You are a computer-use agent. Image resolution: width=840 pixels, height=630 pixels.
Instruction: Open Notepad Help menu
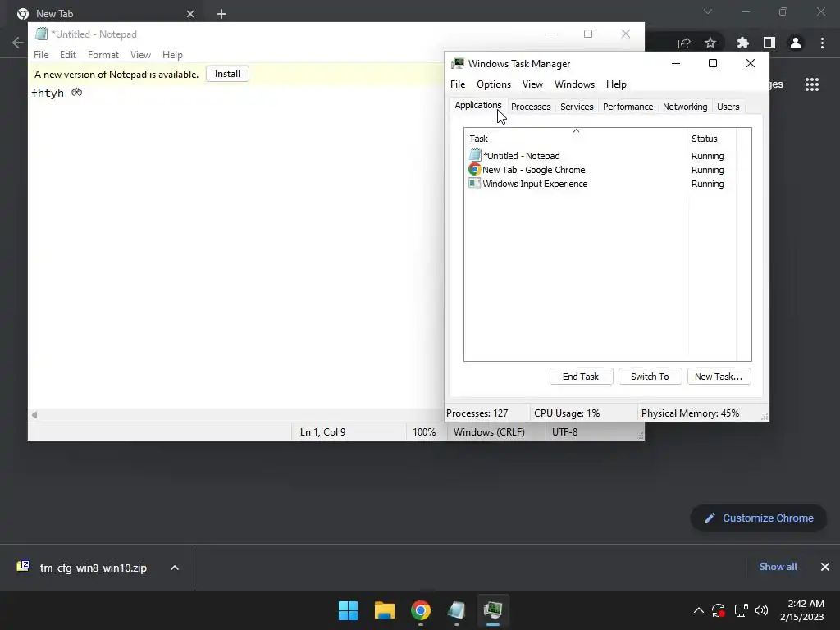click(172, 55)
